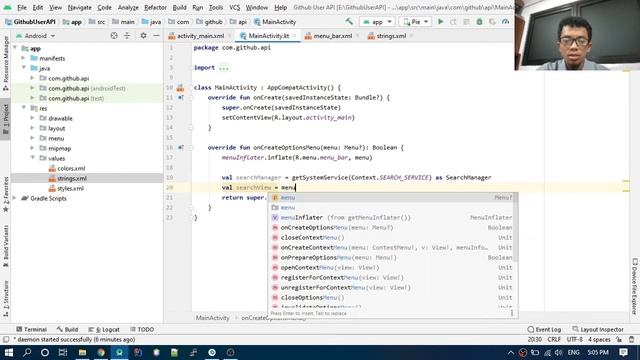The image size is (640, 360).
Task: Collapse the java folder
Action: pyautogui.click(x=24, y=68)
